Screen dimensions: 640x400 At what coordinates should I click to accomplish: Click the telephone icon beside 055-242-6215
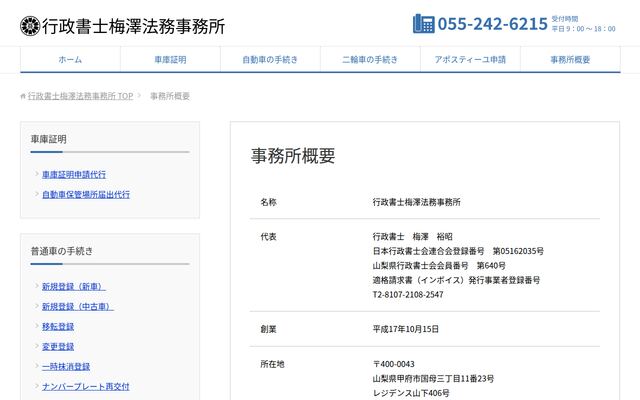point(423,24)
